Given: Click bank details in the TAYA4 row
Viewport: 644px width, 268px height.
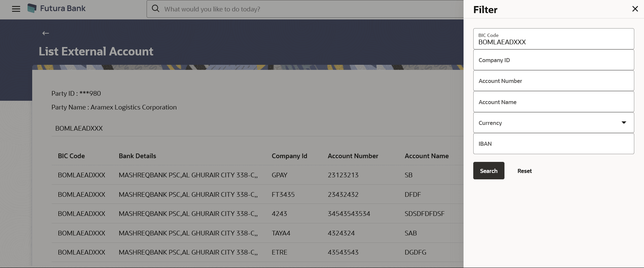Looking at the screenshot, I should pos(188,233).
